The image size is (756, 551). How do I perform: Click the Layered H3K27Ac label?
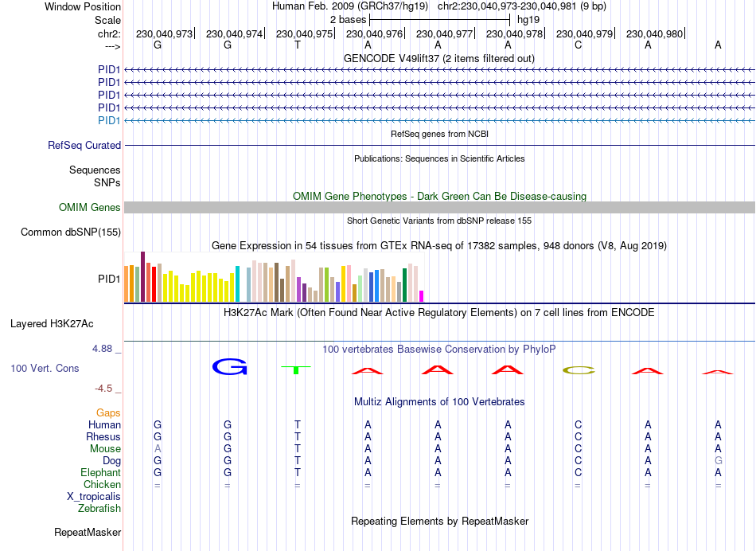click(52, 324)
